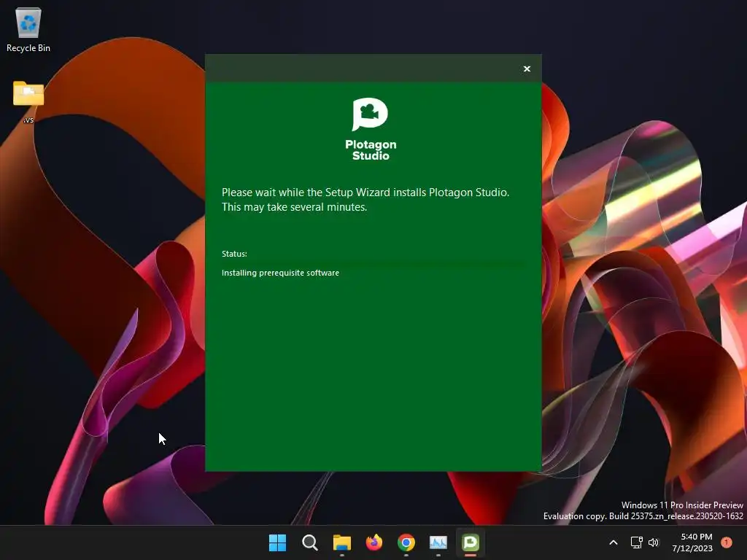
Task: Select the .vs folder on the desktop
Action: (x=28, y=102)
